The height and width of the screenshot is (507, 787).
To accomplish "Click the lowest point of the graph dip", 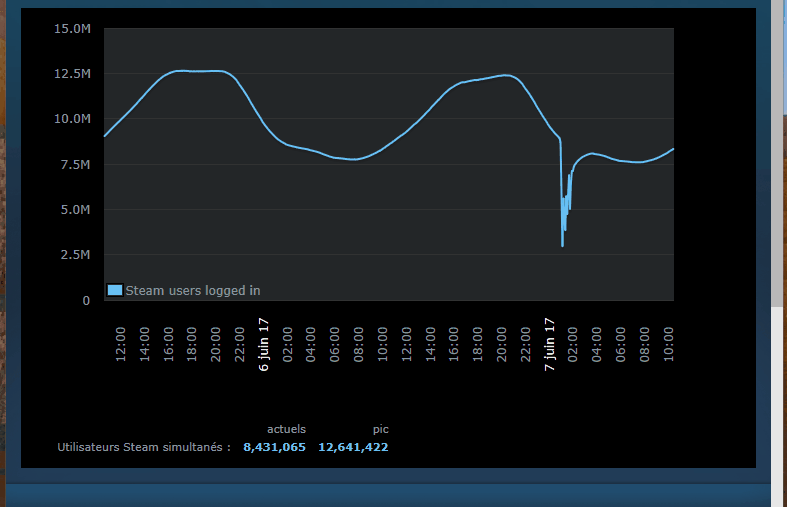I will (562, 245).
